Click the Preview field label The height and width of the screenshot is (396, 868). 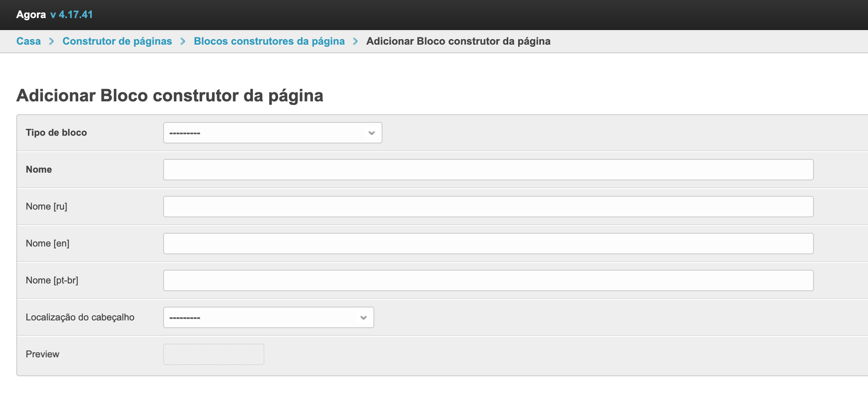pyautogui.click(x=42, y=354)
